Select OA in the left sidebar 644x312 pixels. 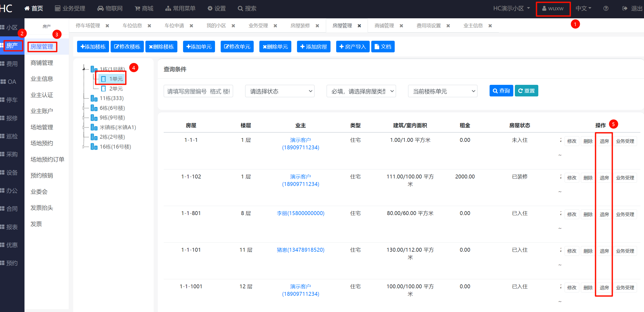pyautogui.click(x=12, y=82)
